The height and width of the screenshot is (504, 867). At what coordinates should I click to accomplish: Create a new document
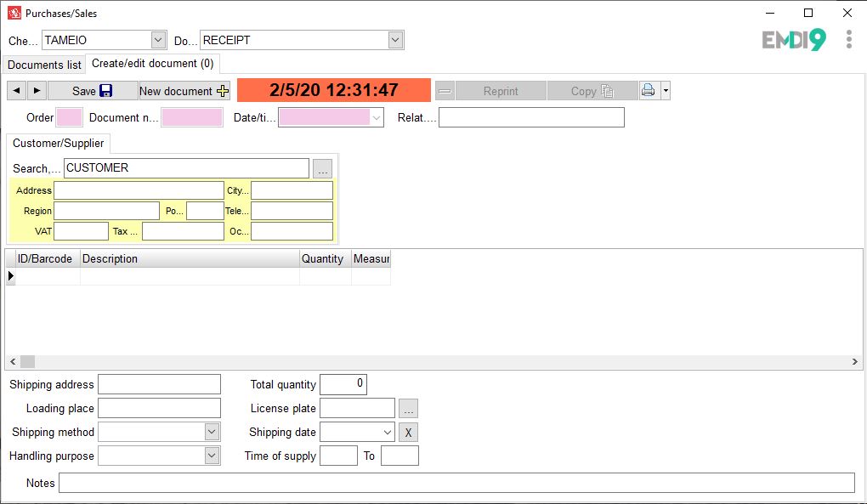click(184, 91)
